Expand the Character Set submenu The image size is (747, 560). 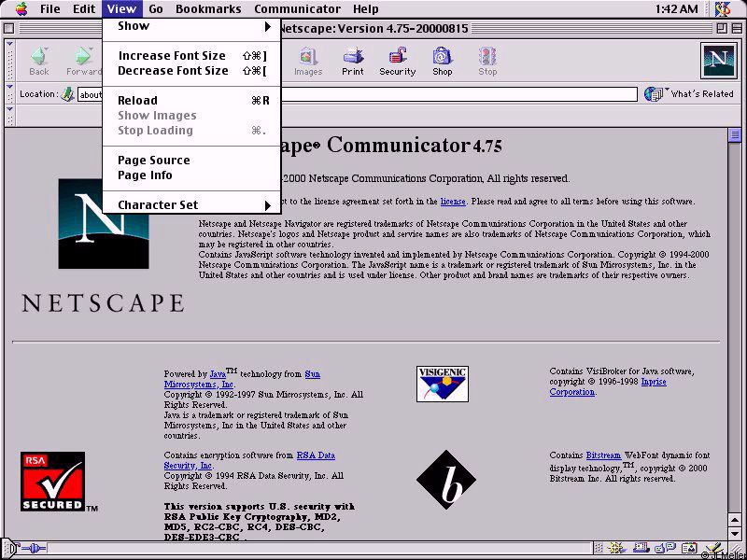click(x=192, y=205)
